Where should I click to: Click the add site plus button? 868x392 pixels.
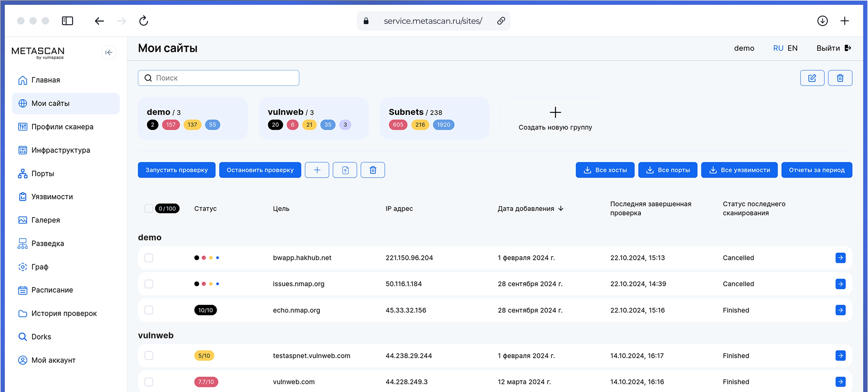(317, 170)
